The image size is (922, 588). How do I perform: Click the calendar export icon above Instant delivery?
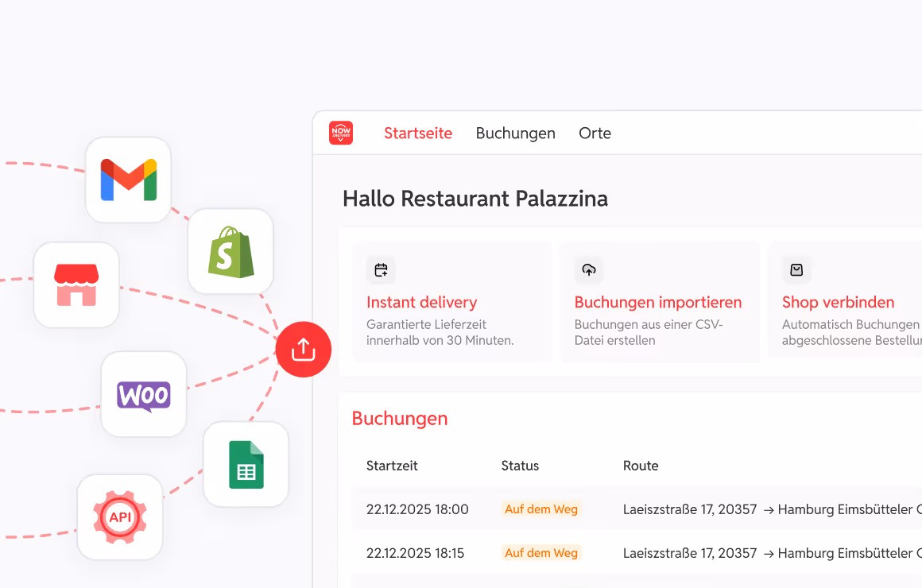(381, 269)
